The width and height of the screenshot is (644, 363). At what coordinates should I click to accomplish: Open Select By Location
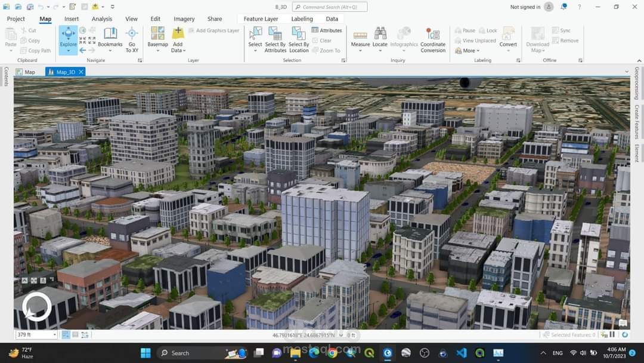click(299, 39)
